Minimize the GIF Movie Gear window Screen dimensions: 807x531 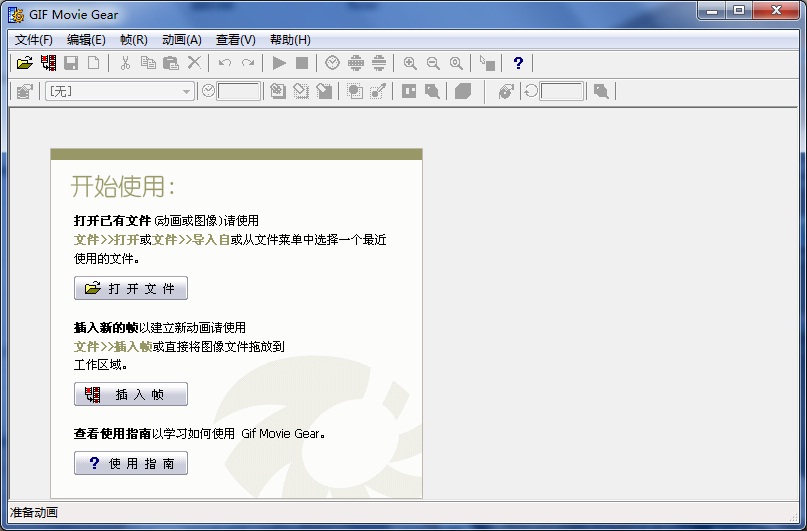[712, 10]
